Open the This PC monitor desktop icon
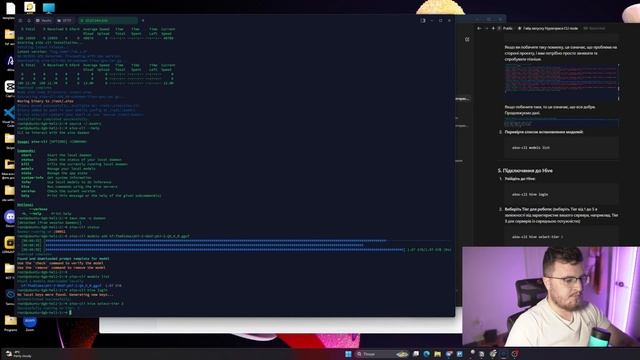The height and width of the screenshot is (360, 640). (49, 8)
